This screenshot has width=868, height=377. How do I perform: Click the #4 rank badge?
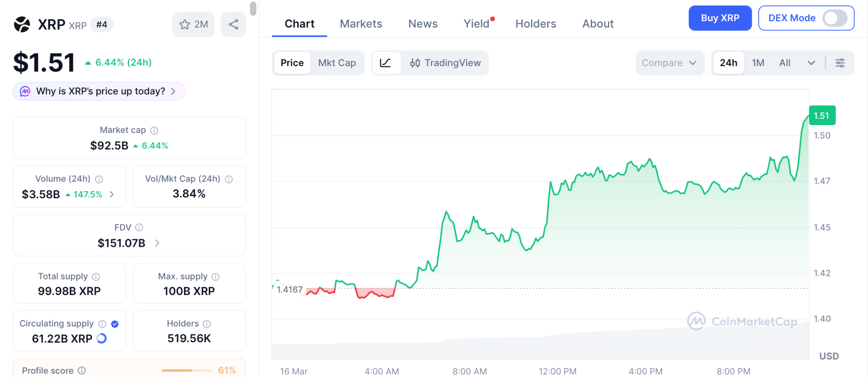click(x=102, y=25)
